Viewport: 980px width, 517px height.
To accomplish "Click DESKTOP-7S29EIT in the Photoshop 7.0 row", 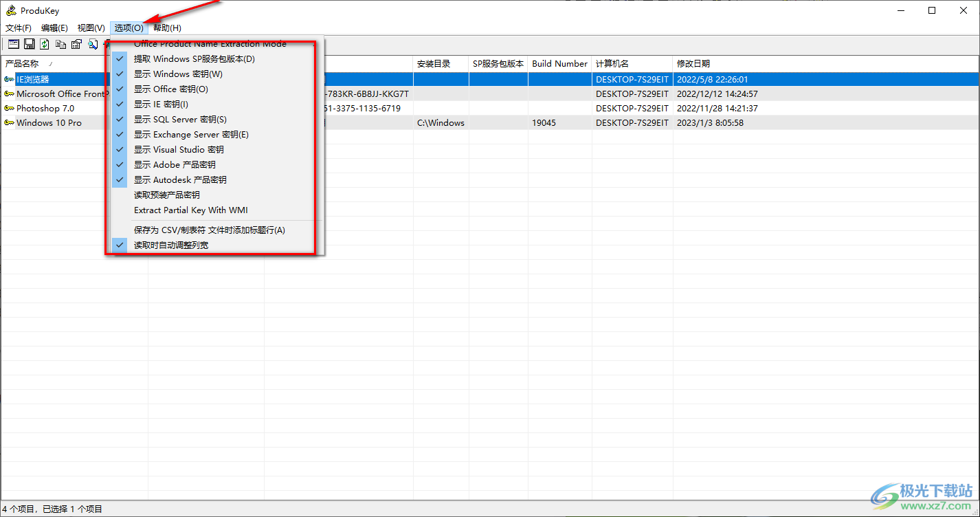I will (632, 108).
